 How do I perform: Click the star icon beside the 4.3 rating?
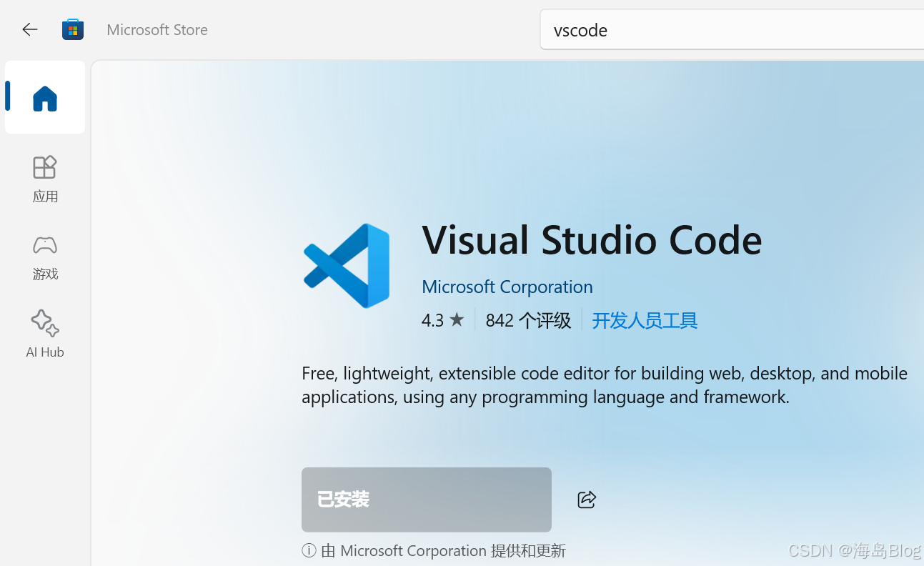457,319
